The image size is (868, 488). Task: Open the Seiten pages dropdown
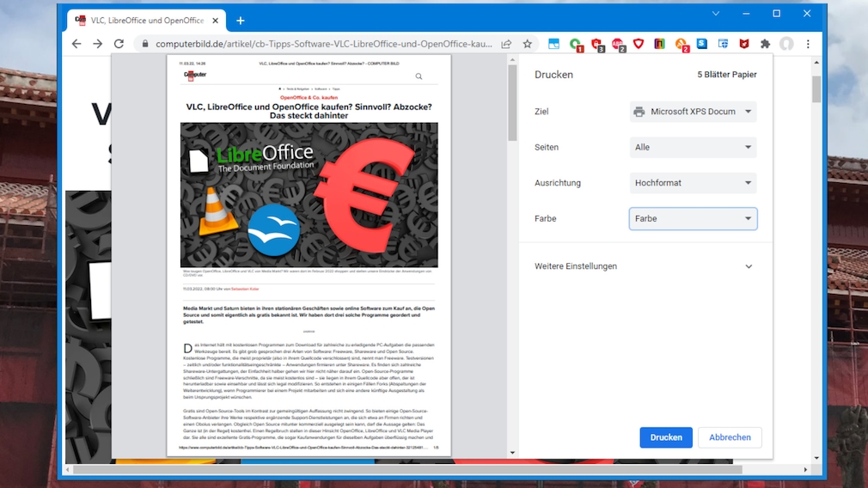[x=693, y=147]
